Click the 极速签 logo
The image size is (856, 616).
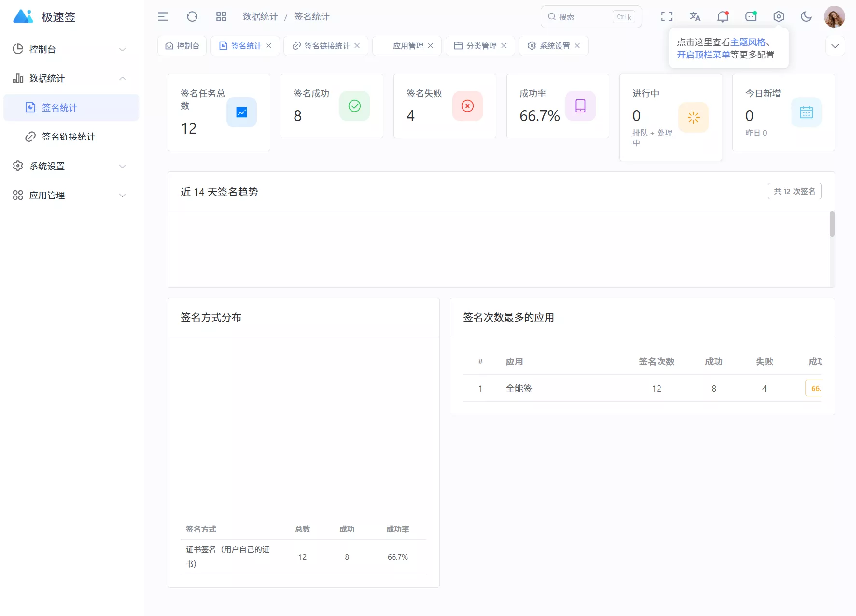44,17
